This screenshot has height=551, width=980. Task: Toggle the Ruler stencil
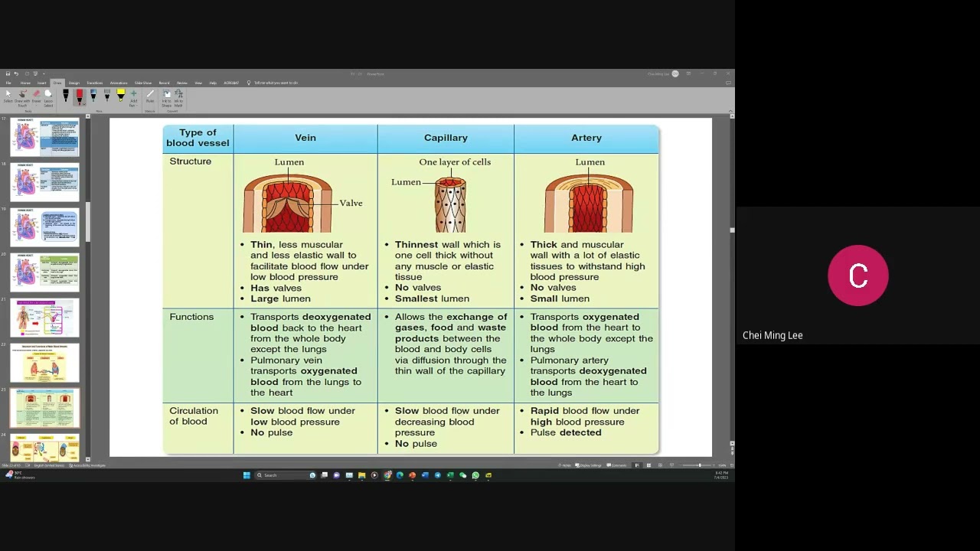tap(150, 96)
